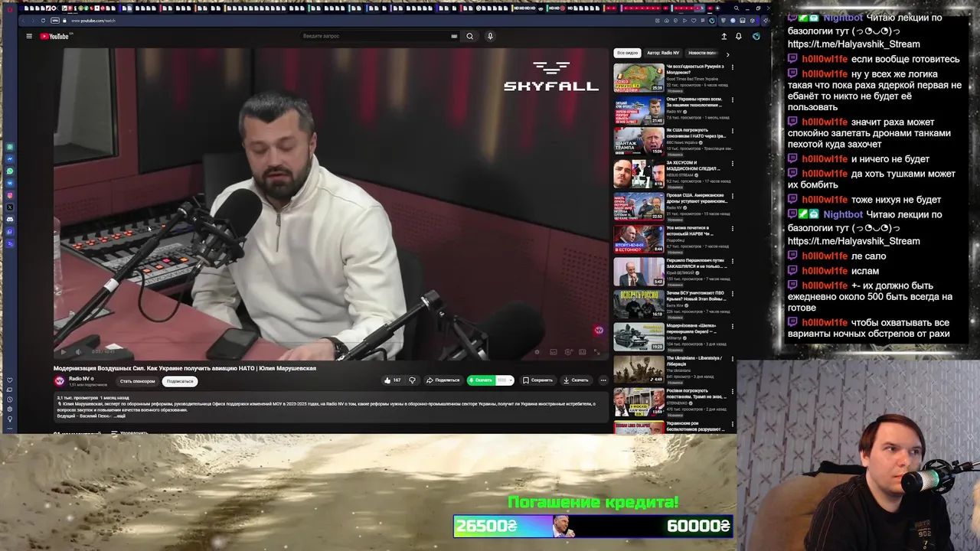The height and width of the screenshot is (551, 980).
Task: Open the 'Провал США. Американские дроны' video
Action: (639, 207)
